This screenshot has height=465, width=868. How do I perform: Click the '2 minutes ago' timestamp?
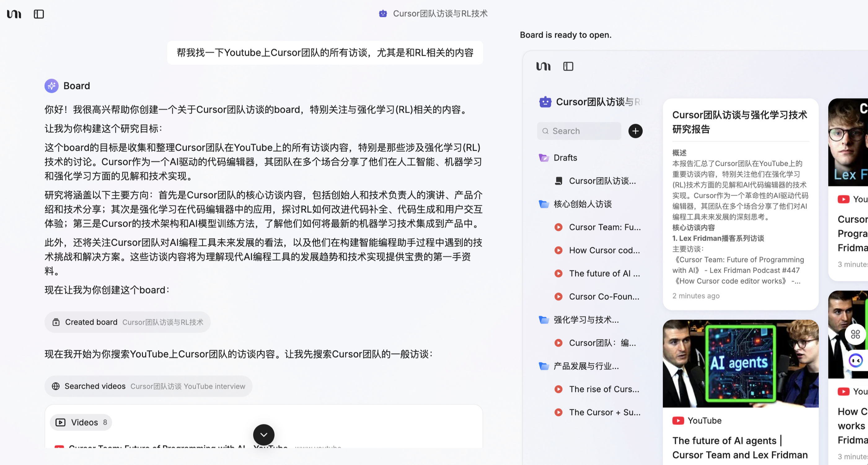tap(695, 296)
